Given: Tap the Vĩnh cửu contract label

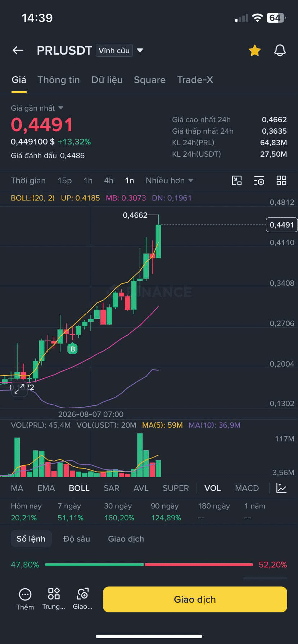Looking at the screenshot, I should pos(114,51).
